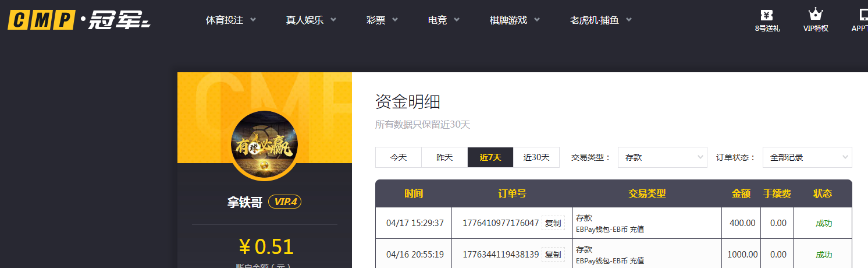The width and height of the screenshot is (868, 268).
Task: Click the 状态 column header
Action: coord(823,193)
